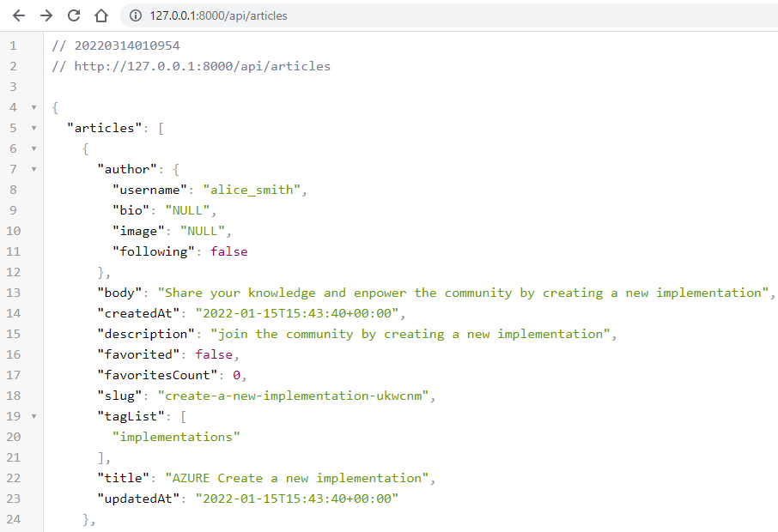
Task: Select the tag "implementations"
Action: [x=176, y=437]
